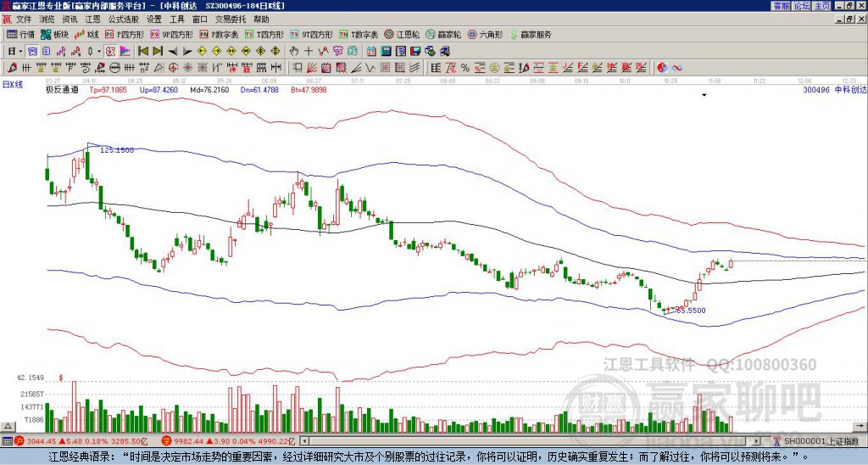Open the T四方形 tool
This screenshot has height=465, width=868.
click(x=264, y=34)
